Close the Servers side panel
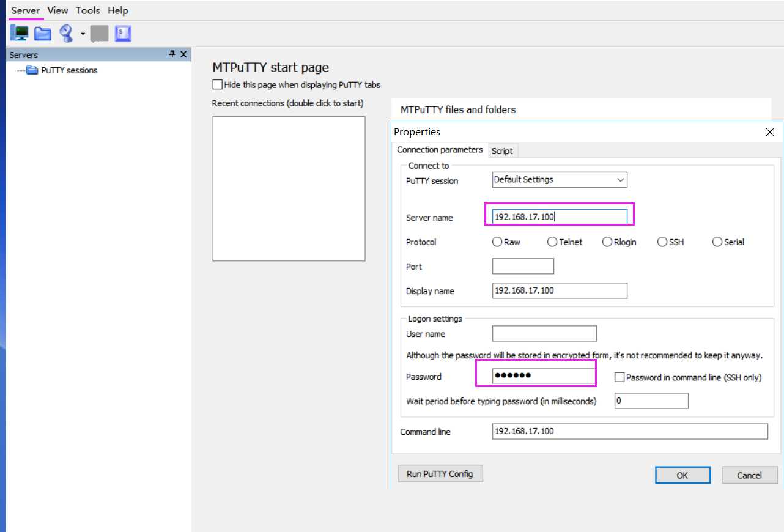The image size is (784, 532). pos(183,54)
